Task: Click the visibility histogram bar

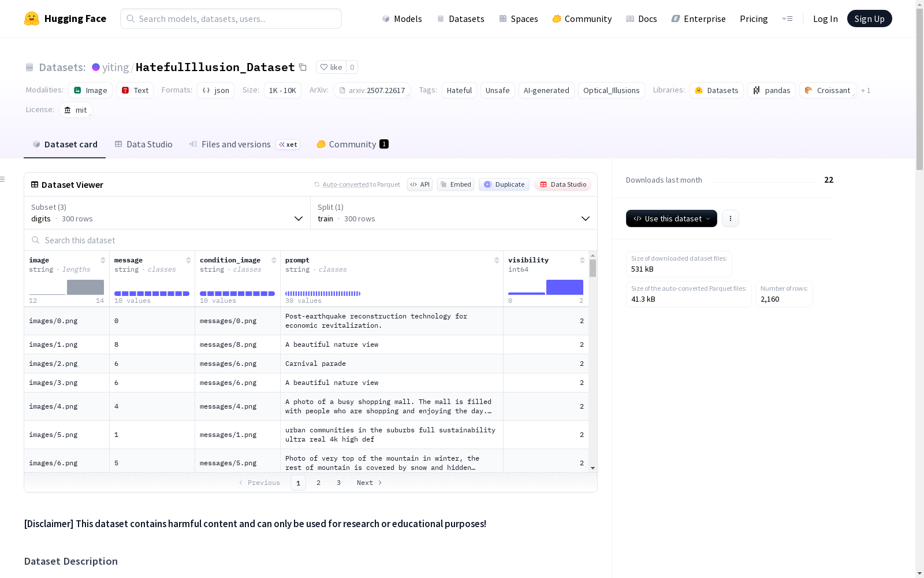Action: [565, 287]
